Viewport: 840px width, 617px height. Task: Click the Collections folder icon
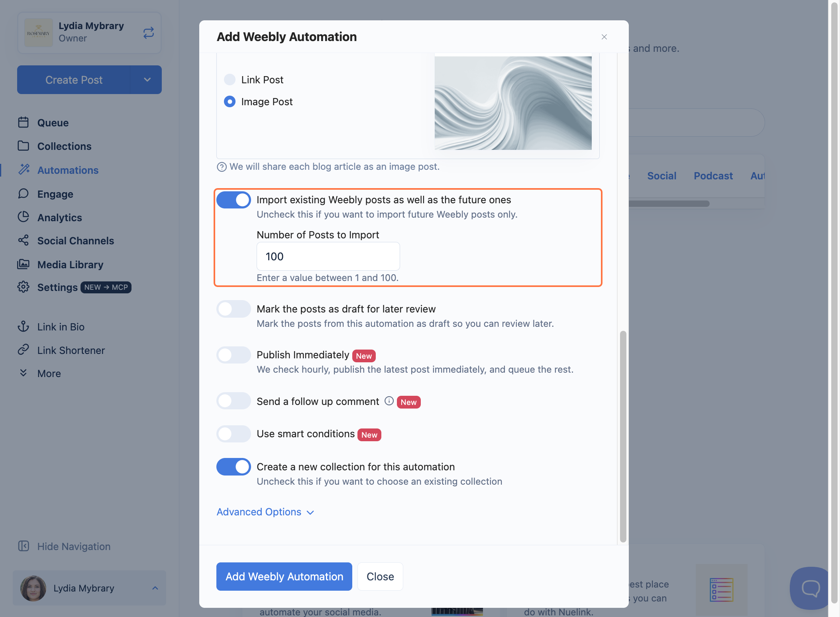pyautogui.click(x=24, y=146)
